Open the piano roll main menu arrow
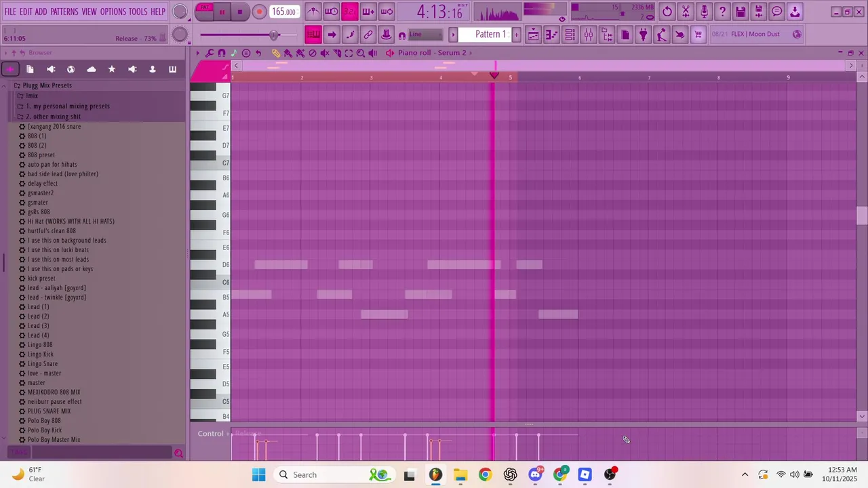This screenshot has width=868, height=488. (x=198, y=53)
